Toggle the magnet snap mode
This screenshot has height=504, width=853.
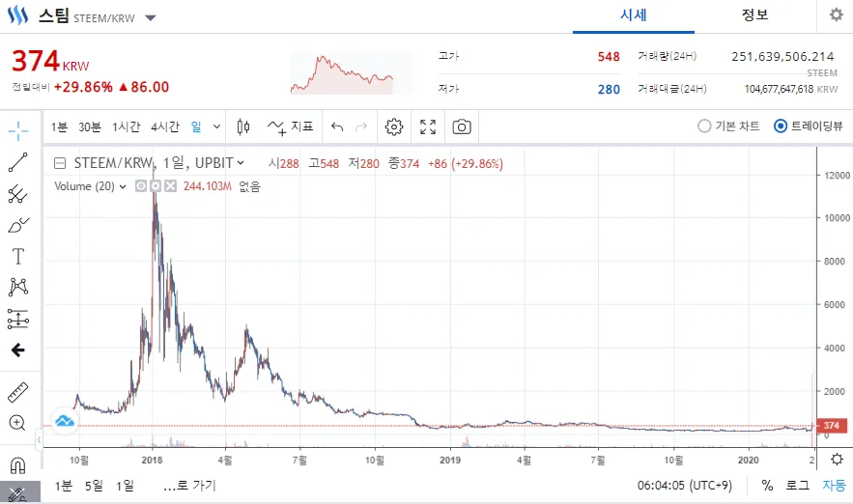[x=18, y=465]
